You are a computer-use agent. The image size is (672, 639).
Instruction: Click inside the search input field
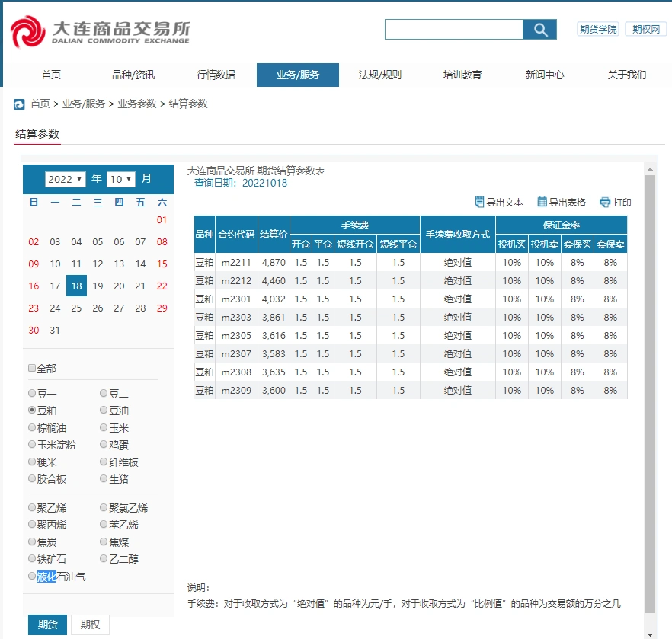click(453, 30)
